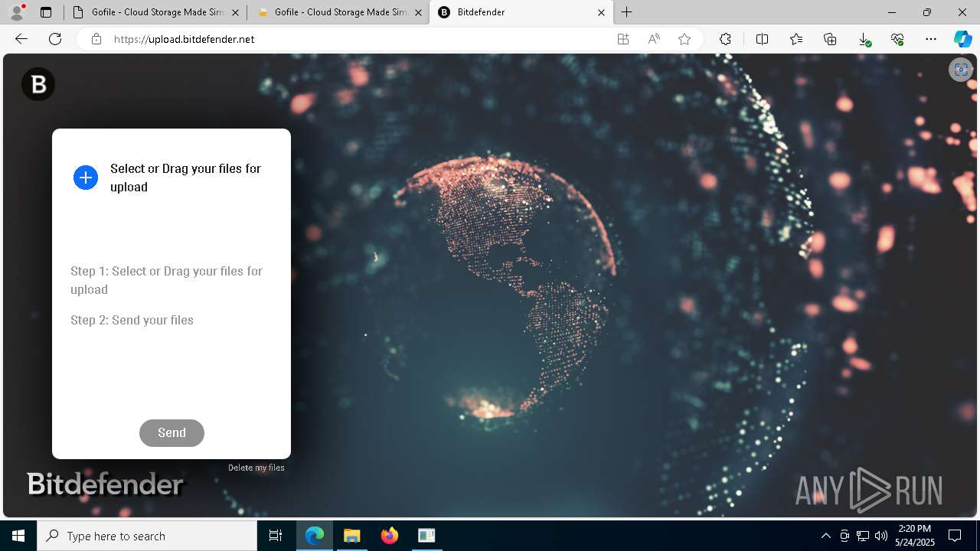Screen dimensions: 980x551
Task: Open File Explorer from the taskbar
Action: click(351, 536)
